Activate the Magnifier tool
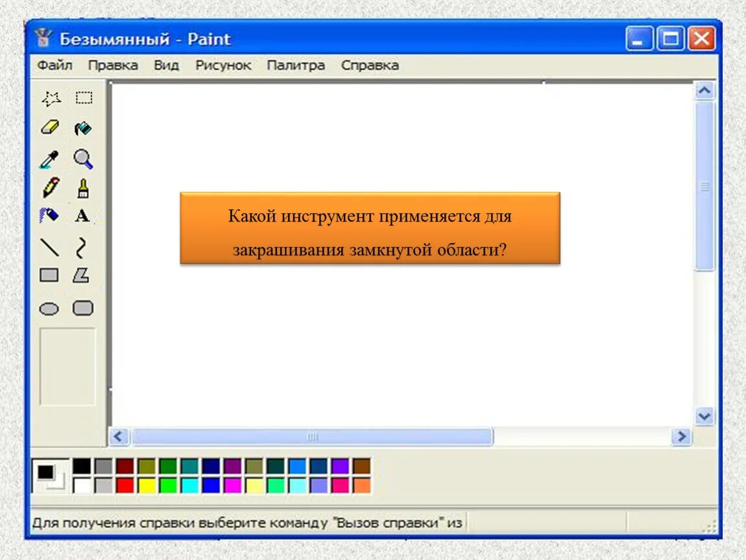The width and height of the screenshot is (746, 560). point(83,159)
